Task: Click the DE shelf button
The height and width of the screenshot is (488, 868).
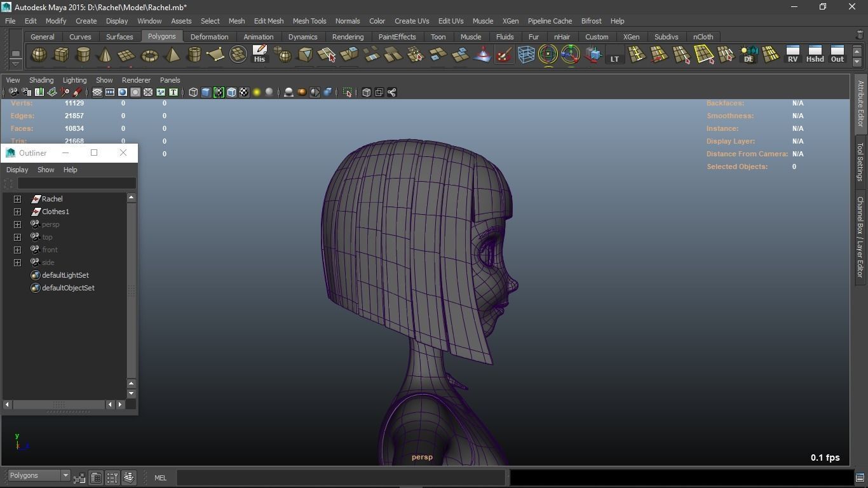Action: pyautogui.click(x=749, y=55)
